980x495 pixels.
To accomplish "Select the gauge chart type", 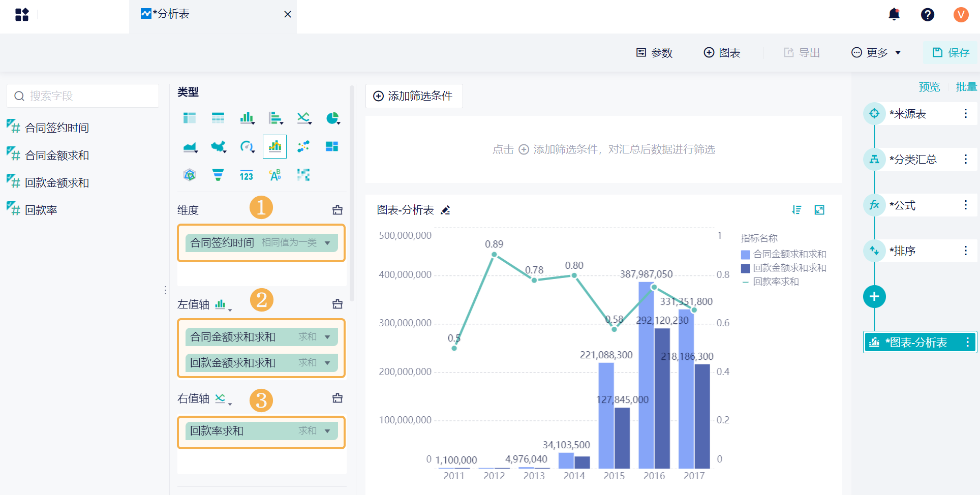I will (x=247, y=147).
